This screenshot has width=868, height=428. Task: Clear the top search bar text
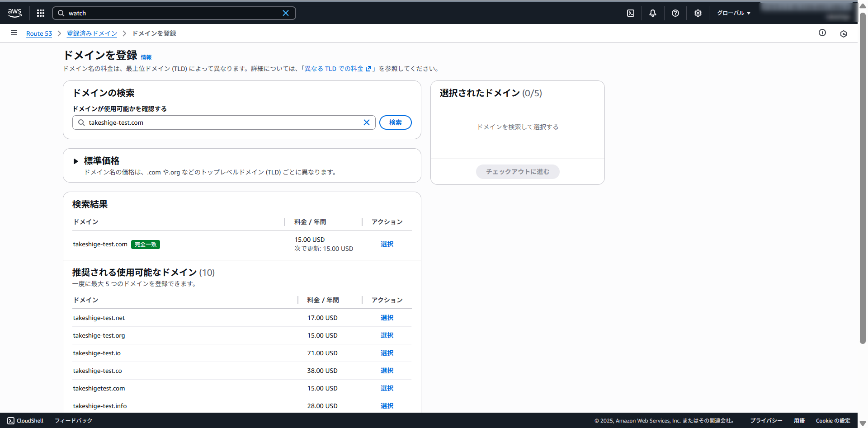[286, 13]
